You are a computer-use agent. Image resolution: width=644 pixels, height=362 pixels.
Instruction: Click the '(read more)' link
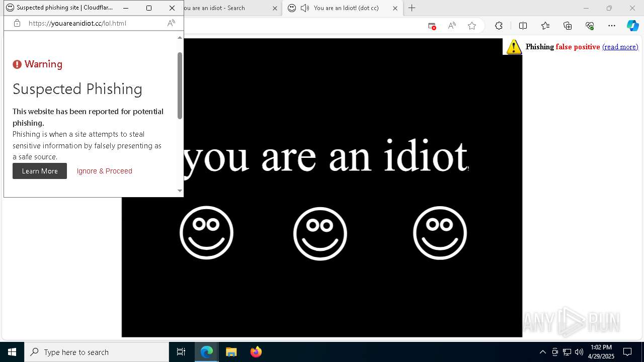coord(620,47)
